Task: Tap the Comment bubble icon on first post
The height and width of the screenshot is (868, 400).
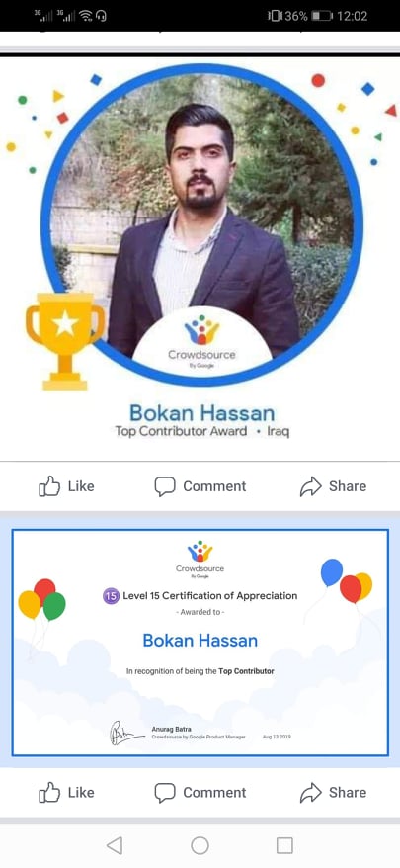Action: point(164,486)
